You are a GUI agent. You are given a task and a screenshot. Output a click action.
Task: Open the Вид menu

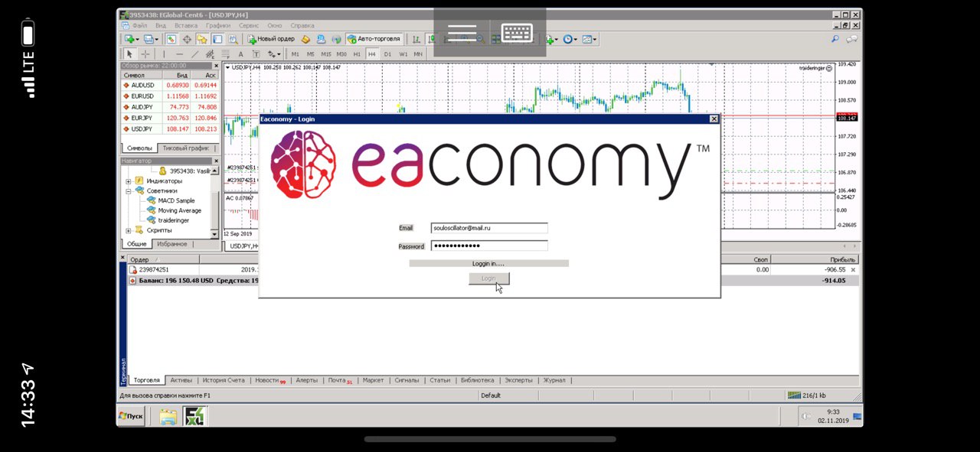coord(161,25)
